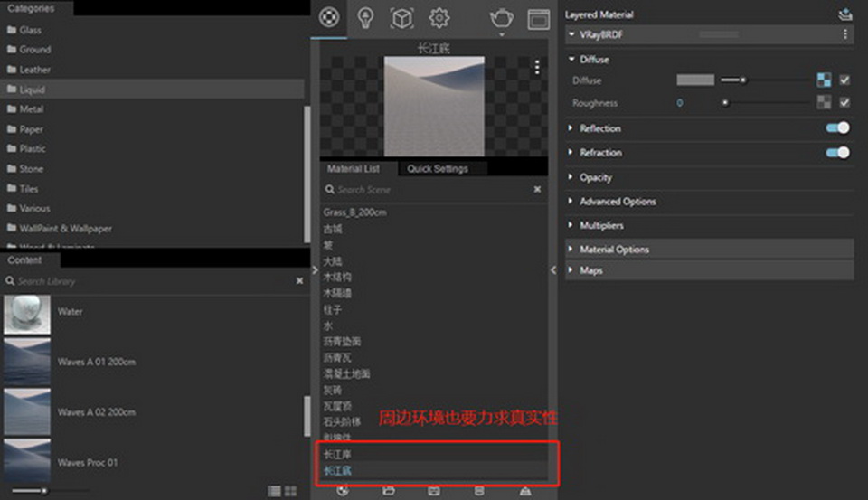Click the Diffuse texture map slot icon

[824, 80]
